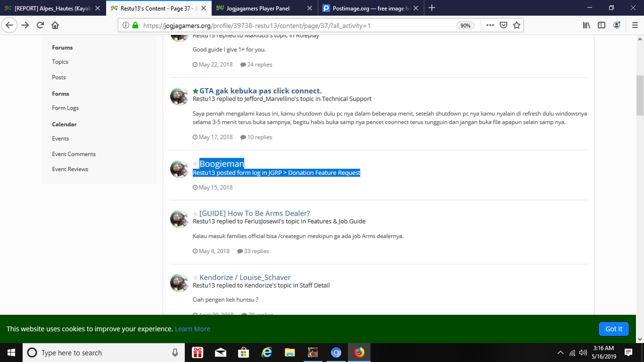Open the Firefox account icon in the toolbar
This screenshot has height=362, width=644.
coord(617,25)
